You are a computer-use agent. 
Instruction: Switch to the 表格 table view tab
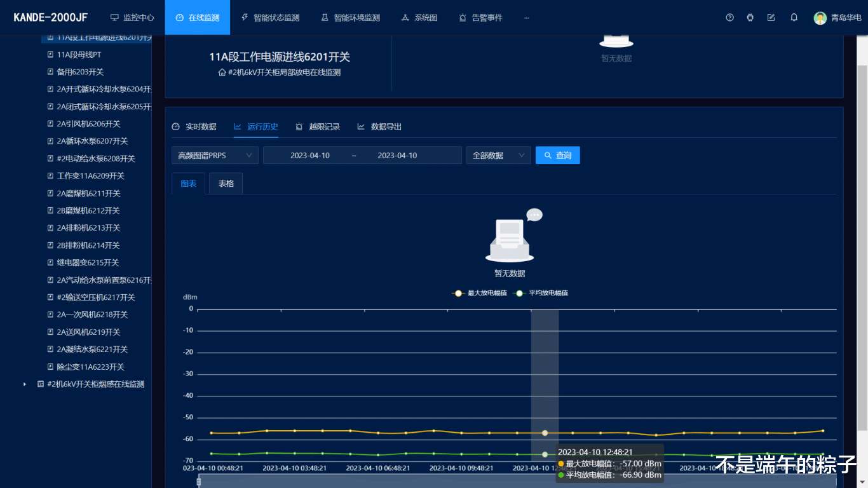tap(226, 184)
